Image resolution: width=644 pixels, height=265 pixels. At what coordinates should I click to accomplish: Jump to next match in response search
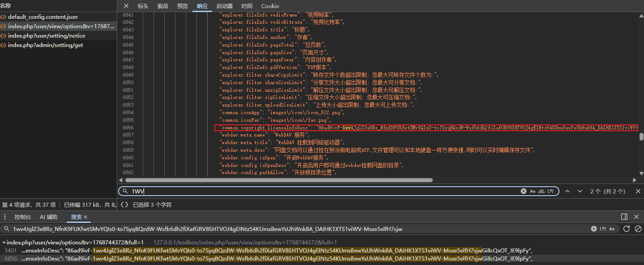point(580,191)
